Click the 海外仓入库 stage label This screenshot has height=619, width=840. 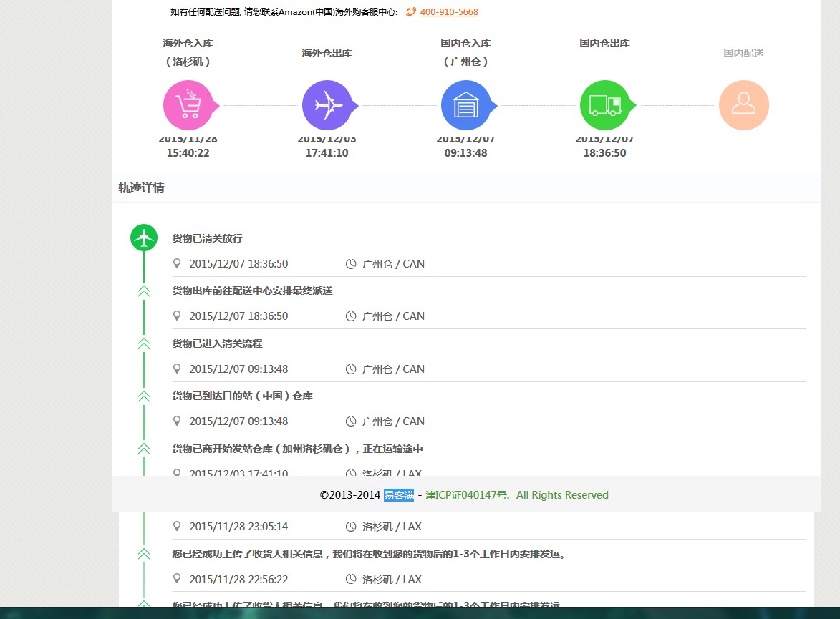point(188,43)
